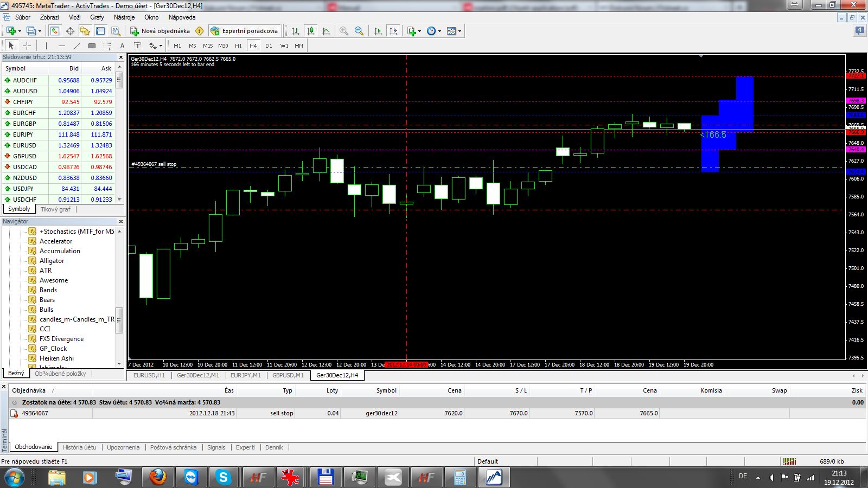Toggle the chart auto scroll icon

(x=378, y=31)
